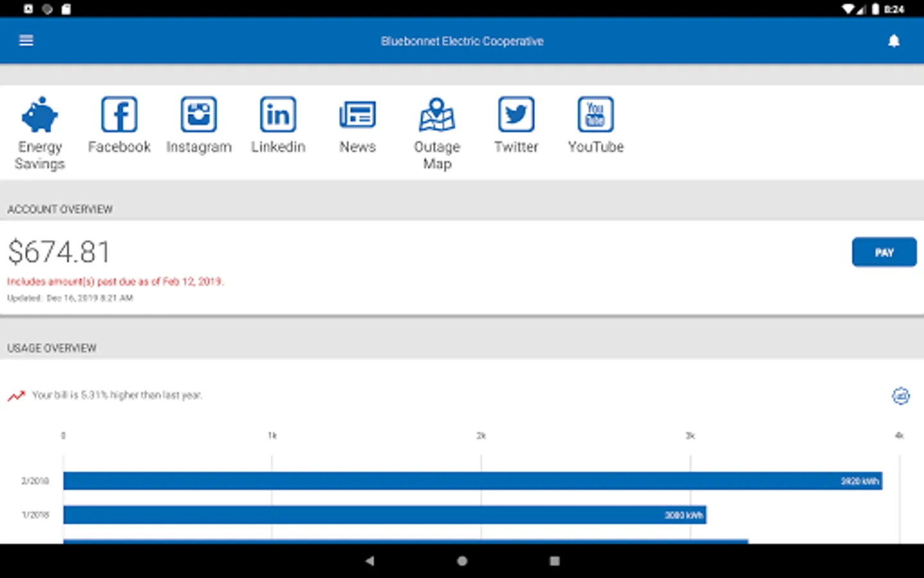Viewport: 924px width, 578px height.
Task: Open the YouTube shortcut
Action: [596, 126]
